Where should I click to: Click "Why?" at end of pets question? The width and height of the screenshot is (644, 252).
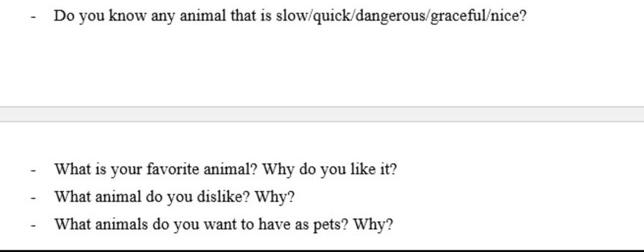tap(373, 226)
